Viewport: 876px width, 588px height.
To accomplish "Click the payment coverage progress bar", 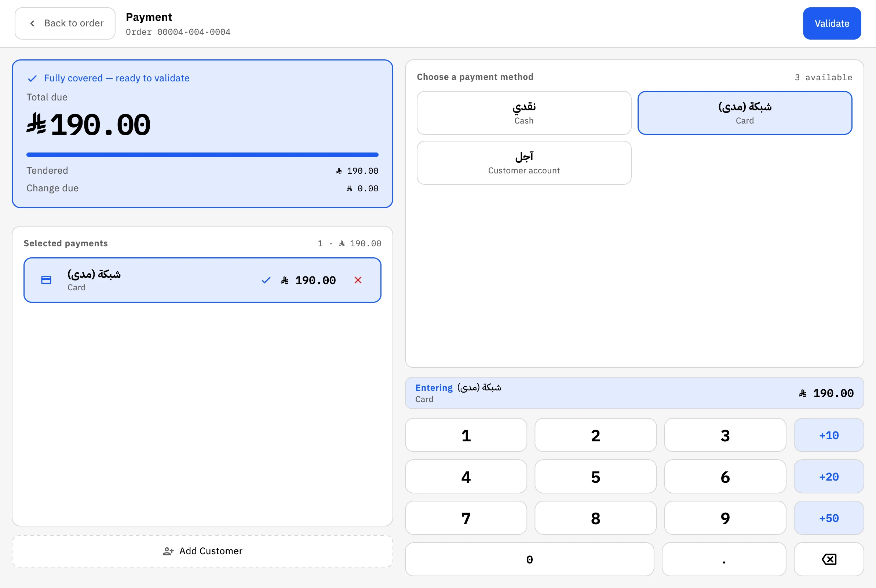I will (202, 154).
